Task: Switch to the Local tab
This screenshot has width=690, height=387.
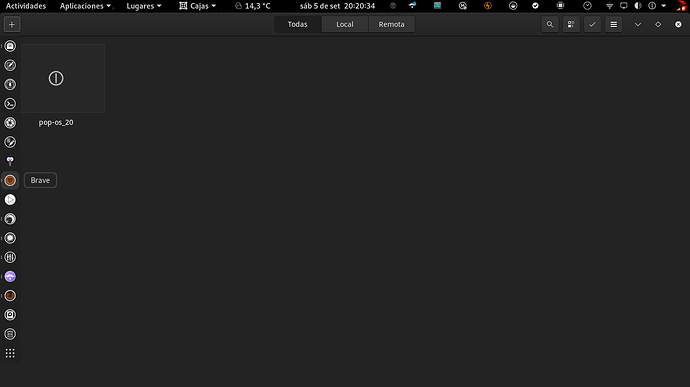Action: [345, 24]
